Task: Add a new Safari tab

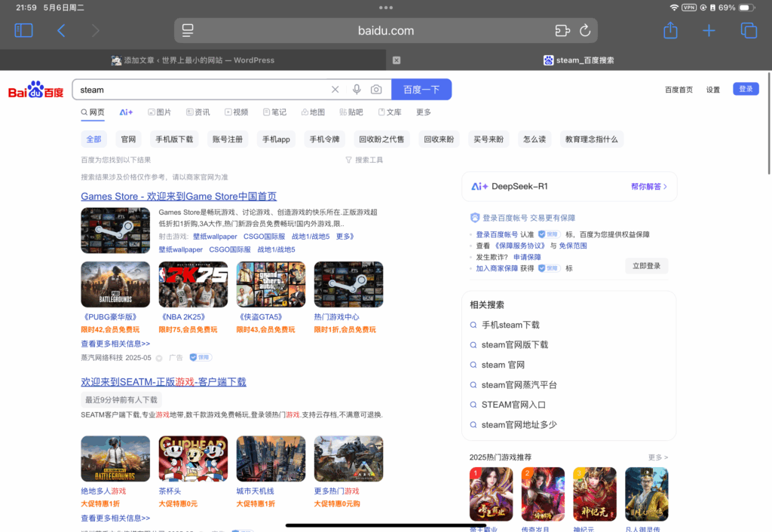Action: 709,30
